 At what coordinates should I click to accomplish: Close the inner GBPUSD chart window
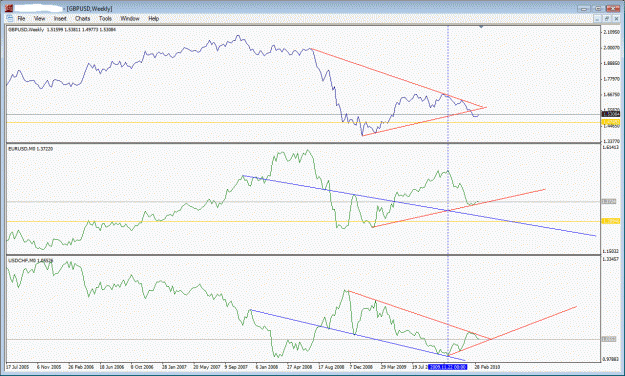(615, 18)
